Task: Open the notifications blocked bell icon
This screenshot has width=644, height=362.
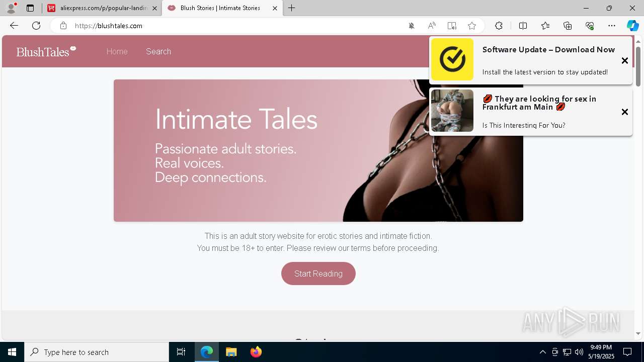Action: [x=412, y=26]
